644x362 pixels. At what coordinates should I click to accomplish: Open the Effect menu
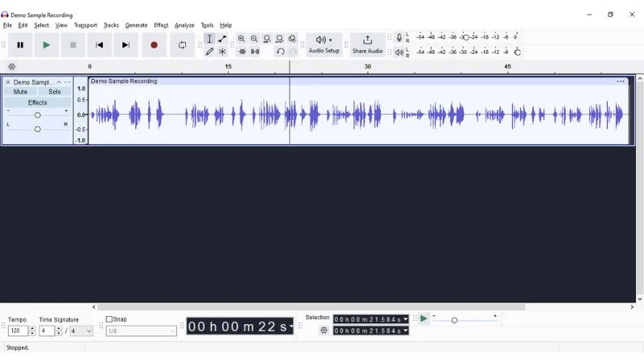161,25
